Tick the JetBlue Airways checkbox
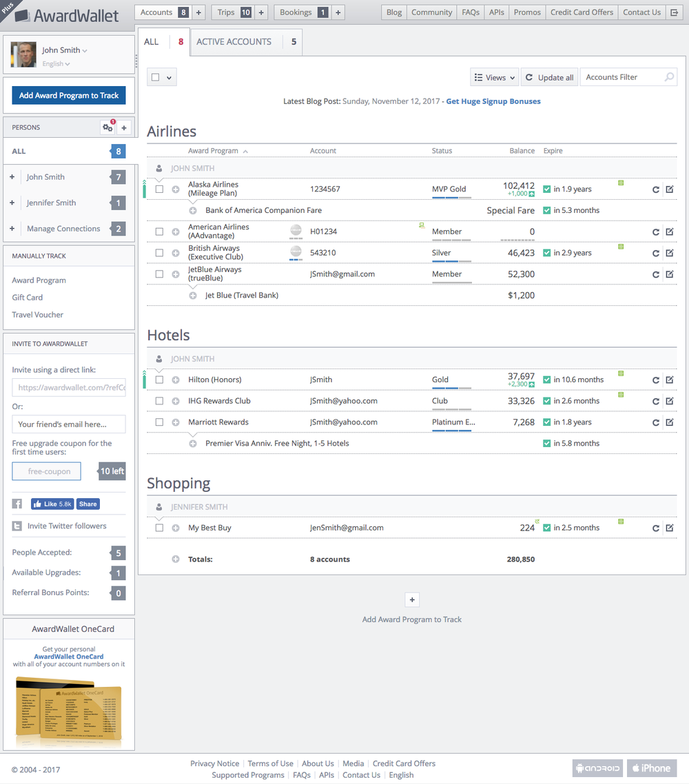This screenshot has width=689, height=784. point(159,274)
